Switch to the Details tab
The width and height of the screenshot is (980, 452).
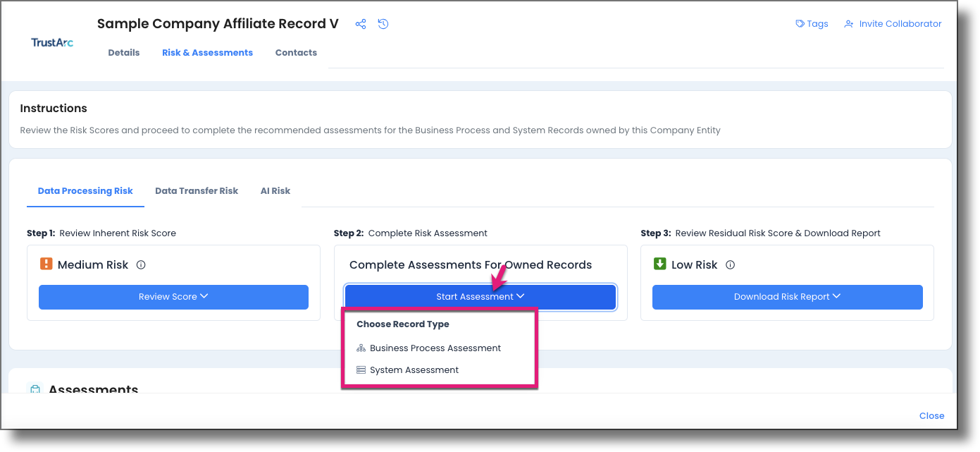click(x=124, y=53)
